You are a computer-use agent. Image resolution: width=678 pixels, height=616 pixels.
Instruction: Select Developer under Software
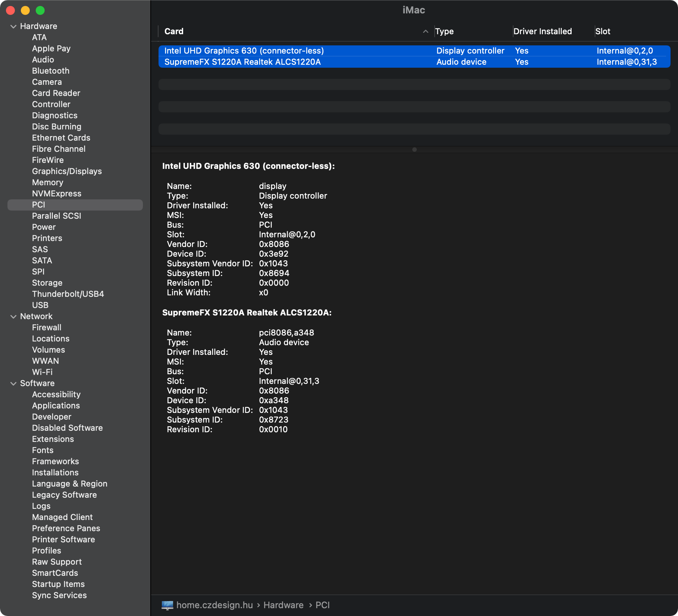point(52,417)
